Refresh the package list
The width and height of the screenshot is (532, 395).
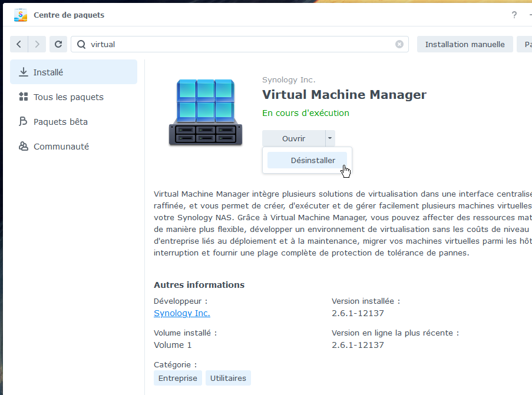point(58,44)
